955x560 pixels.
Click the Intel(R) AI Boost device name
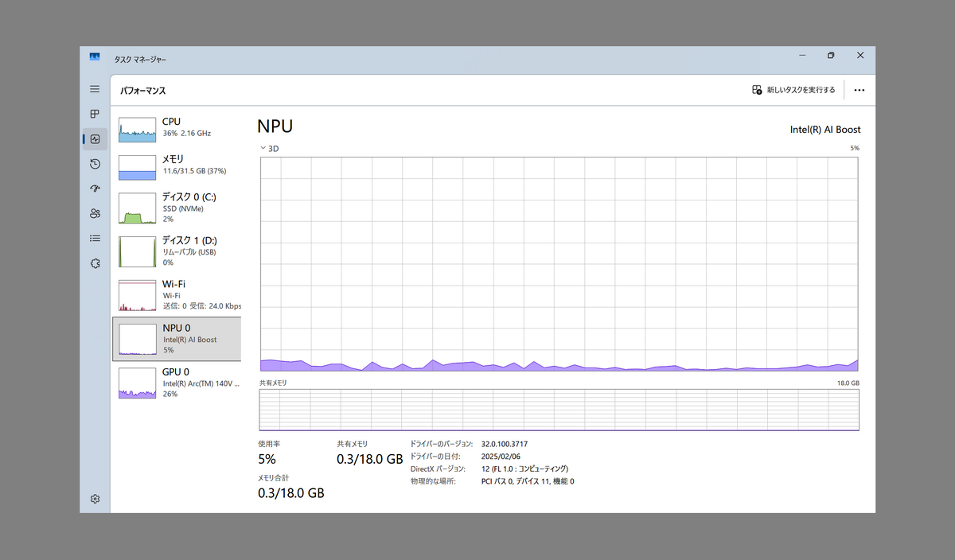coord(825,130)
